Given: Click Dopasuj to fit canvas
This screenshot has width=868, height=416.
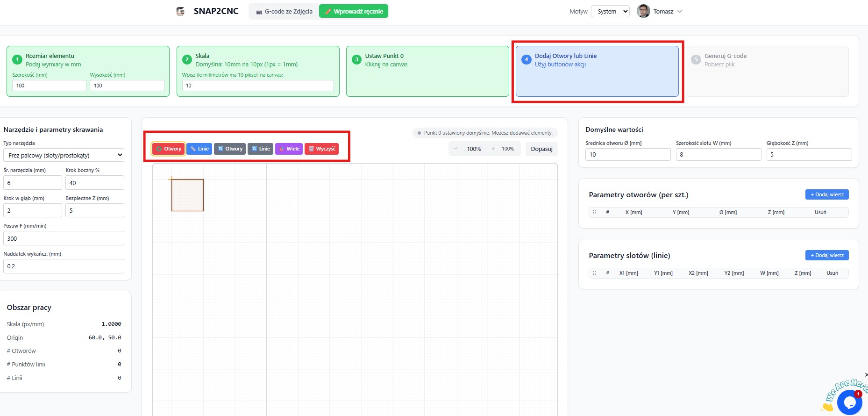Looking at the screenshot, I should (541, 149).
